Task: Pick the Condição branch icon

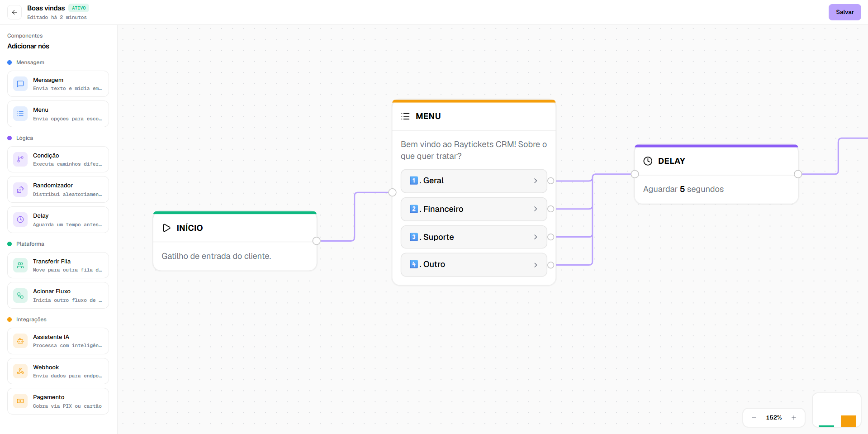Action: 20,159
